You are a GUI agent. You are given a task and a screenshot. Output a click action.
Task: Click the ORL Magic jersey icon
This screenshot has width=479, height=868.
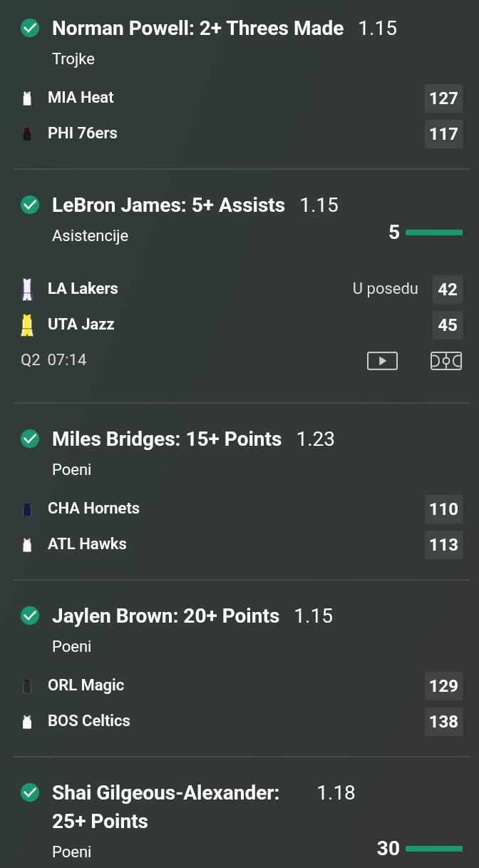pyautogui.click(x=27, y=686)
